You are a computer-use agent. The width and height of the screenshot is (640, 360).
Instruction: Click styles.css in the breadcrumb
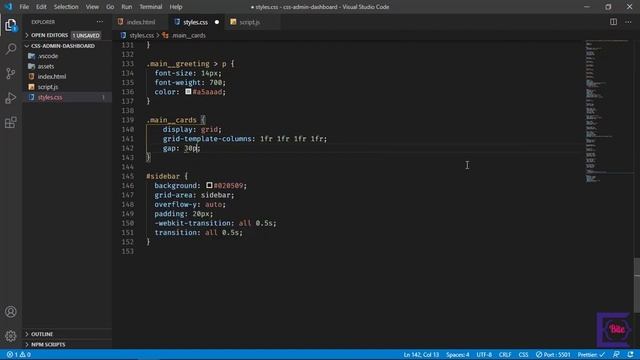142,36
